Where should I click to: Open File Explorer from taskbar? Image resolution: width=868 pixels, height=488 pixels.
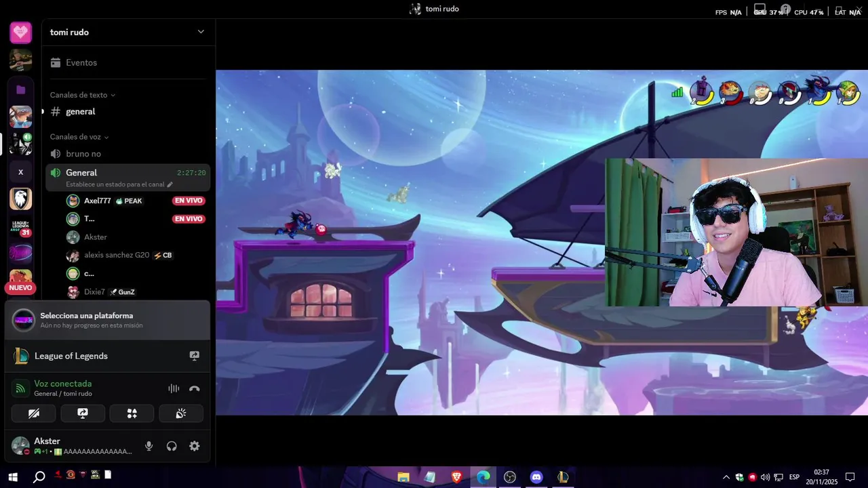click(403, 477)
